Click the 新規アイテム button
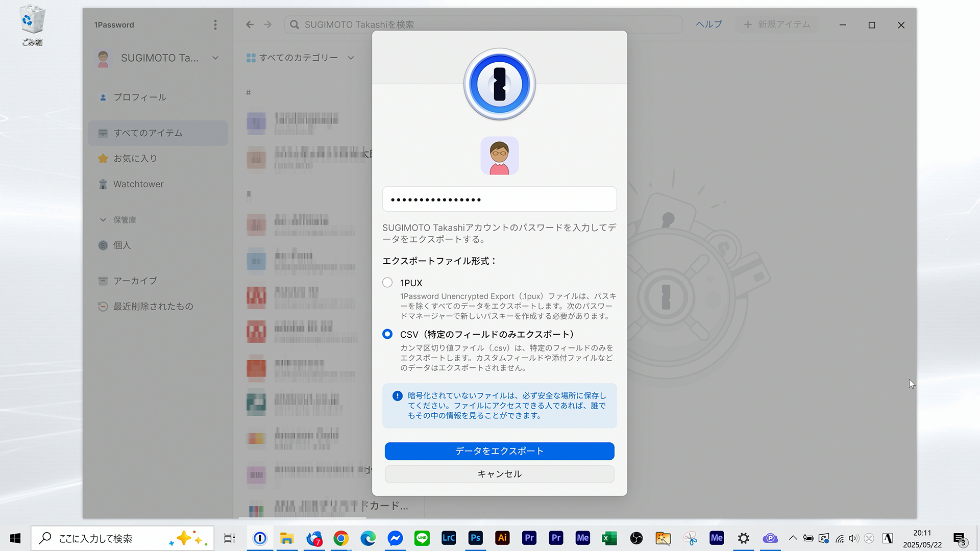This screenshot has width=980, height=551. click(x=777, y=24)
